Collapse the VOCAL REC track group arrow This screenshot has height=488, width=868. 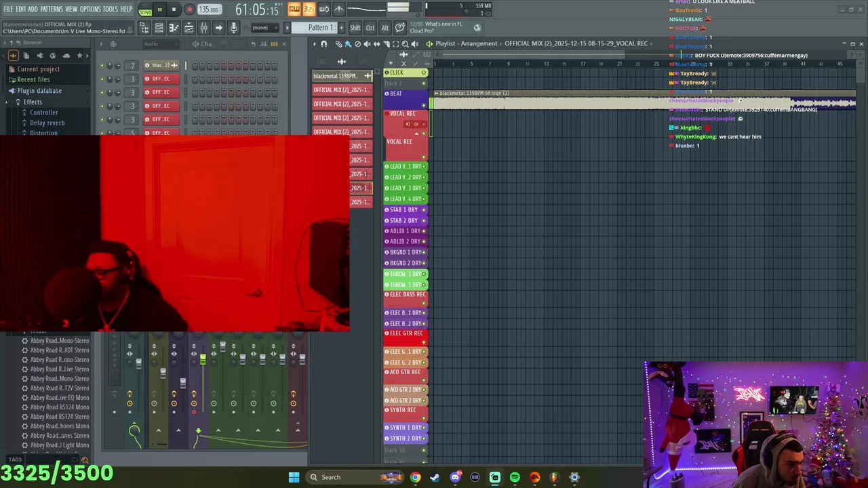(x=416, y=134)
